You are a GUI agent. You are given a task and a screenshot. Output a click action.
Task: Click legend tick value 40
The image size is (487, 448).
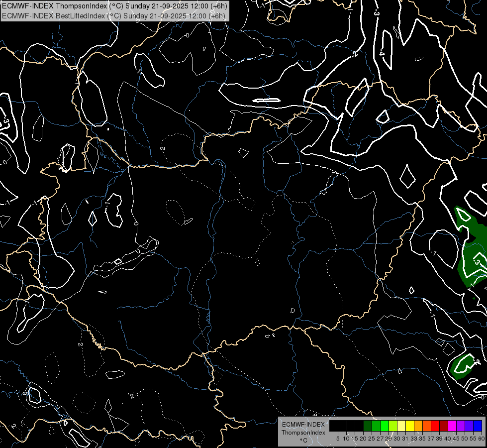448,439
